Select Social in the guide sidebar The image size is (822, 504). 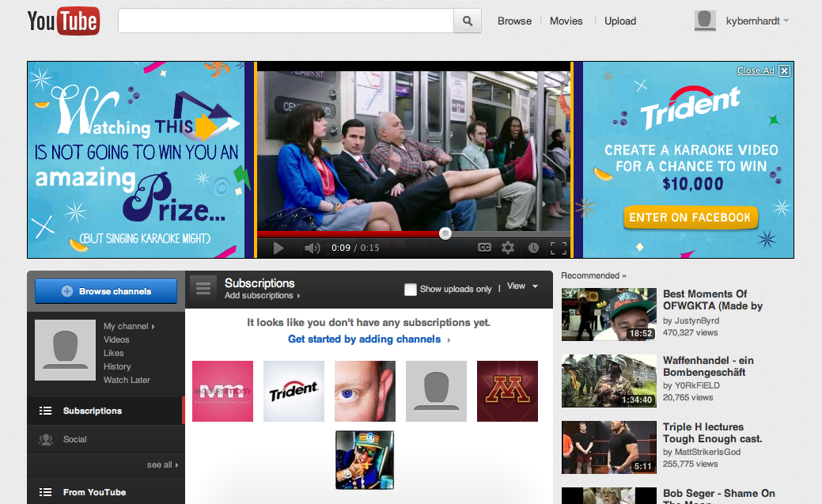coord(106,439)
